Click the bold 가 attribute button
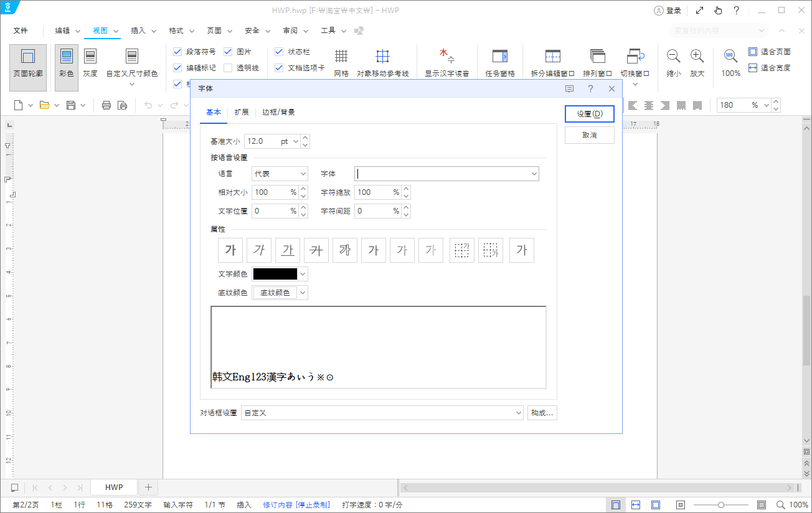The image size is (812, 513). pos(230,250)
